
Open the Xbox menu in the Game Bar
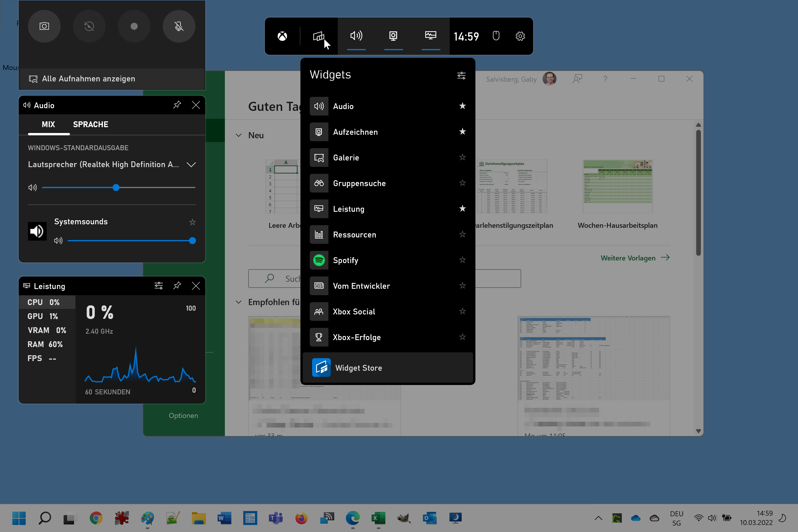tap(282, 36)
